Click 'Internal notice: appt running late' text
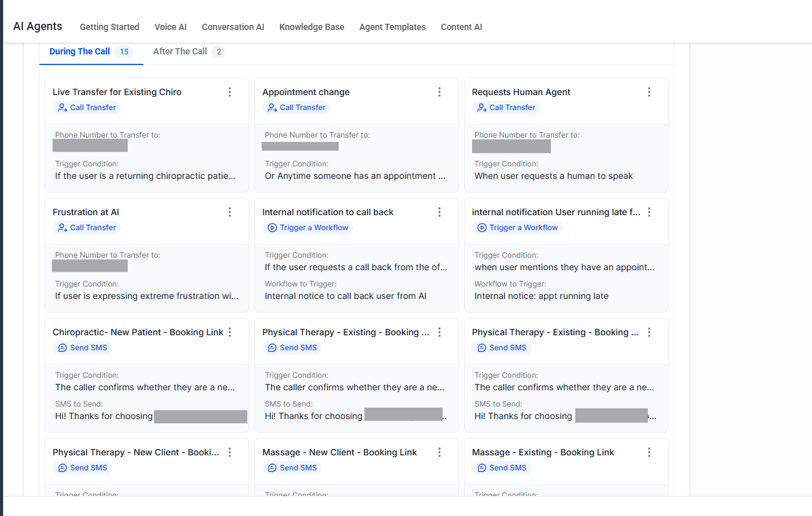This screenshot has width=812, height=516. coord(542,296)
